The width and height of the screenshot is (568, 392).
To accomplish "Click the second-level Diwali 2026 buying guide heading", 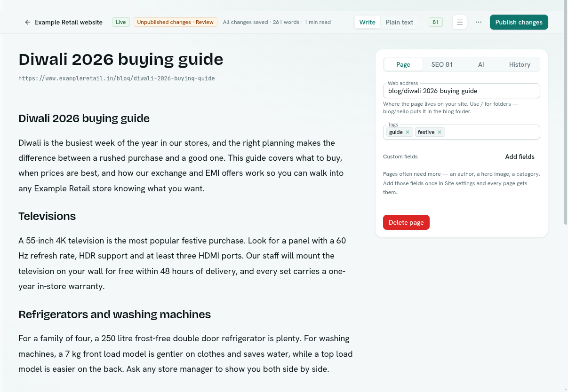I will click(84, 118).
